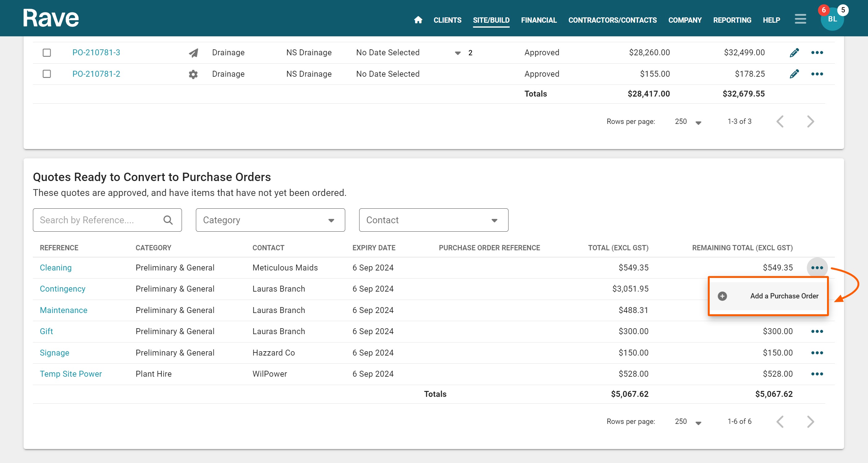Click the home icon in navigation bar
The image size is (868, 463).
tap(418, 20)
